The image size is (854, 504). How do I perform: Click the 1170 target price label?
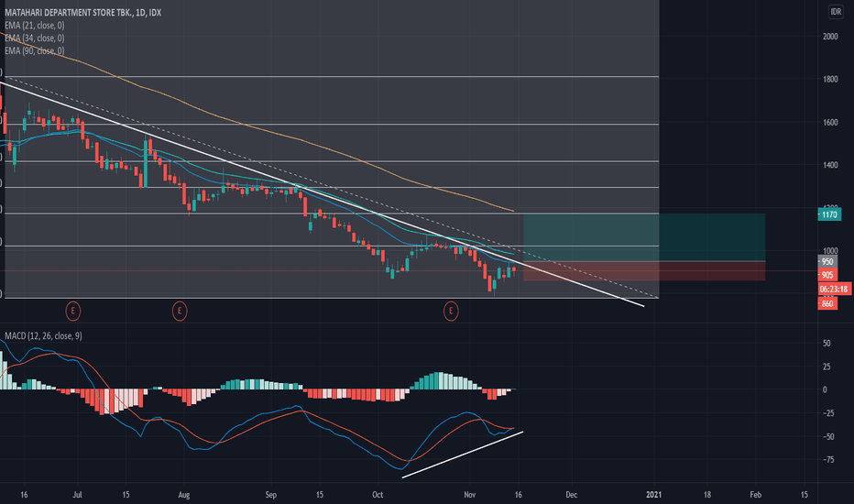coord(829,214)
